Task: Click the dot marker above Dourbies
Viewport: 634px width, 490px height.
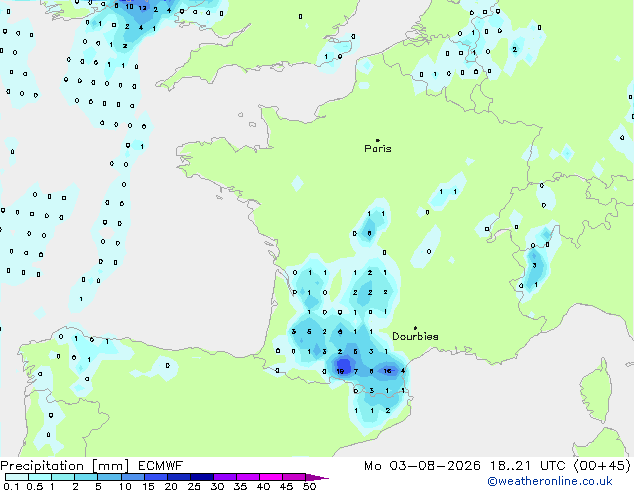Action: (x=415, y=328)
